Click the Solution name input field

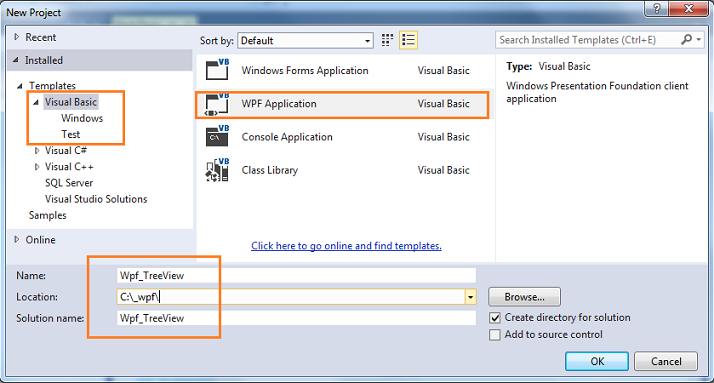pos(296,318)
